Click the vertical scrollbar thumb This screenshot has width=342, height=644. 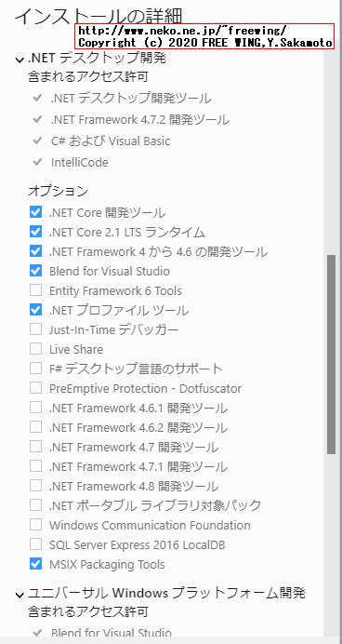(x=331, y=354)
